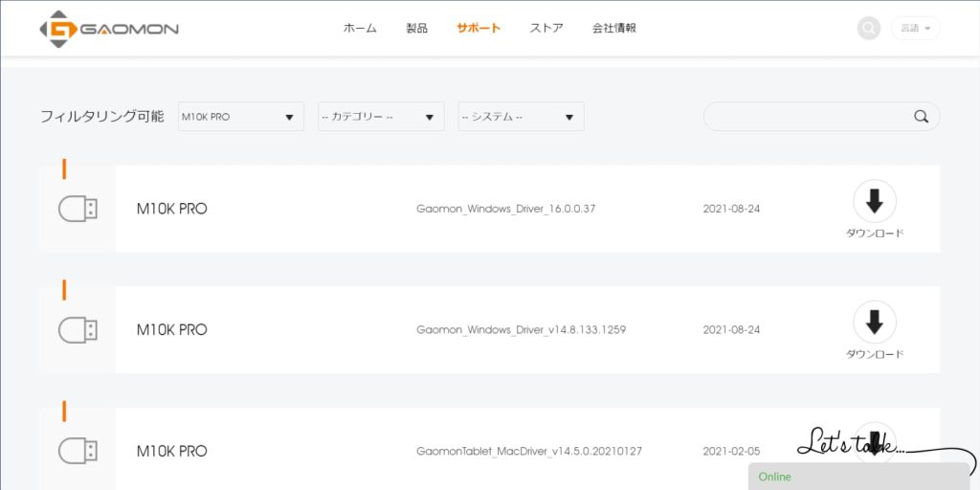The image size is (980, 490).
Task: Expand the システム filter dropdown
Action: pyautogui.click(x=522, y=116)
